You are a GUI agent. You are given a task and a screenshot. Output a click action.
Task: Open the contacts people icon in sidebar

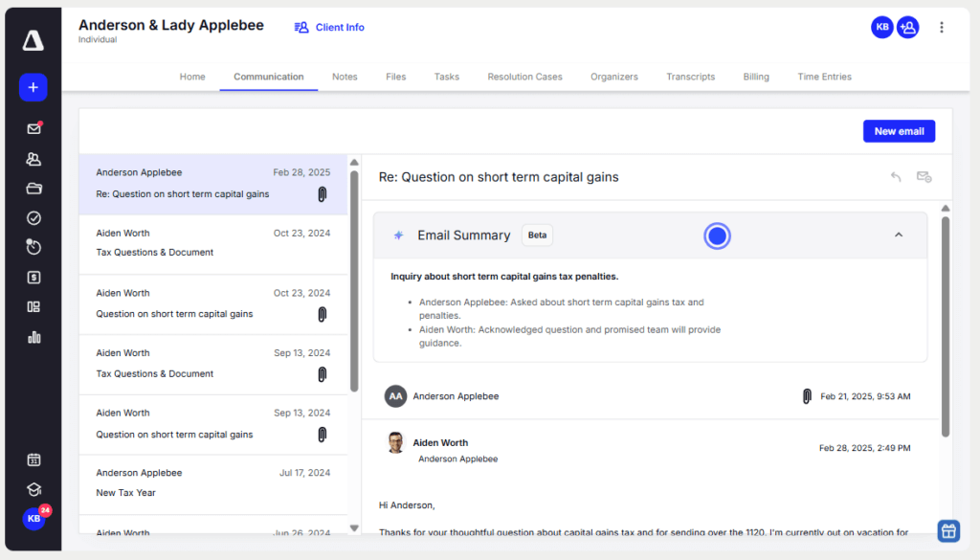(33, 159)
